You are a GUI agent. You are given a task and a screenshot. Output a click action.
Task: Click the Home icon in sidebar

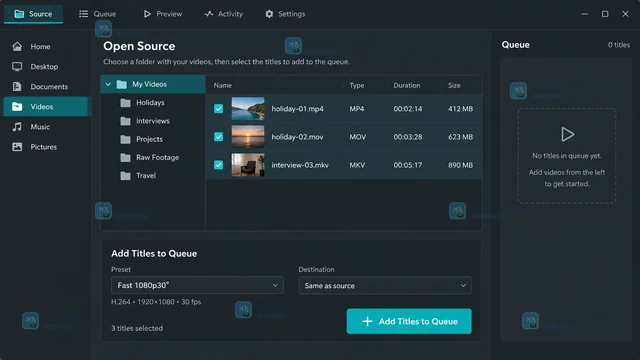[17, 47]
